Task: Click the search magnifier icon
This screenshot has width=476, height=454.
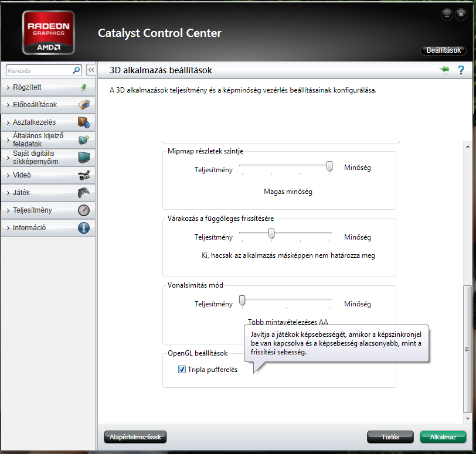Action: point(76,70)
